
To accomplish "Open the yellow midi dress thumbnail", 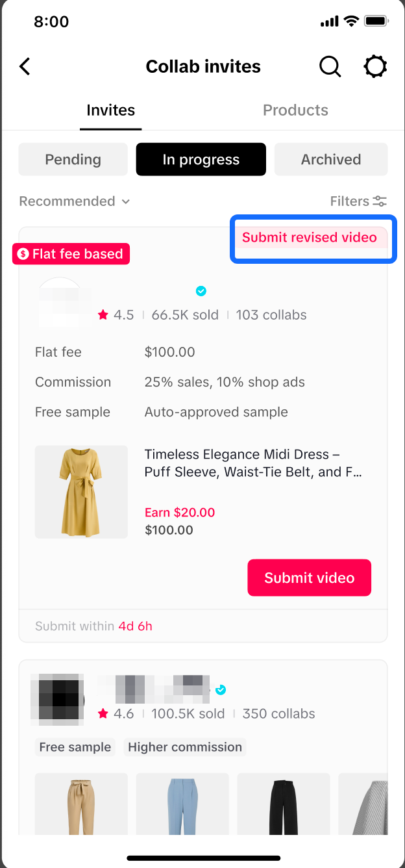I will (x=81, y=492).
